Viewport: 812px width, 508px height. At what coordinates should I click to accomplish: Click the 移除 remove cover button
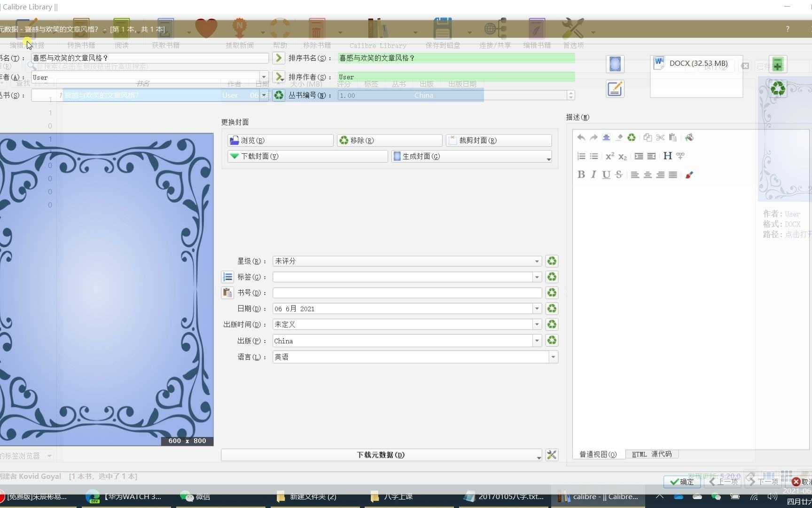(390, 140)
